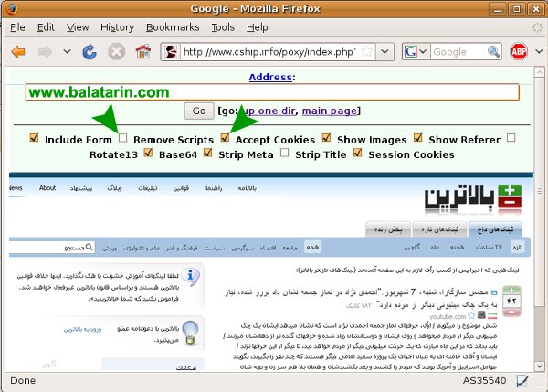This screenshot has width=548, height=392.
Task: Click the proxy Address input with www.balatarin.com
Action: (272, 92)
